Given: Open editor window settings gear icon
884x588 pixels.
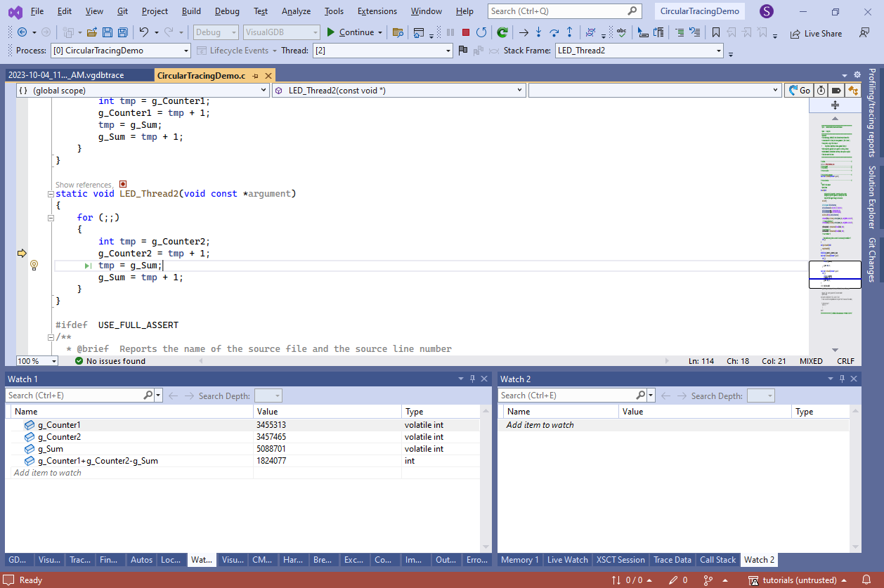Looking at the screenshot, I should (x=857, y=75).
